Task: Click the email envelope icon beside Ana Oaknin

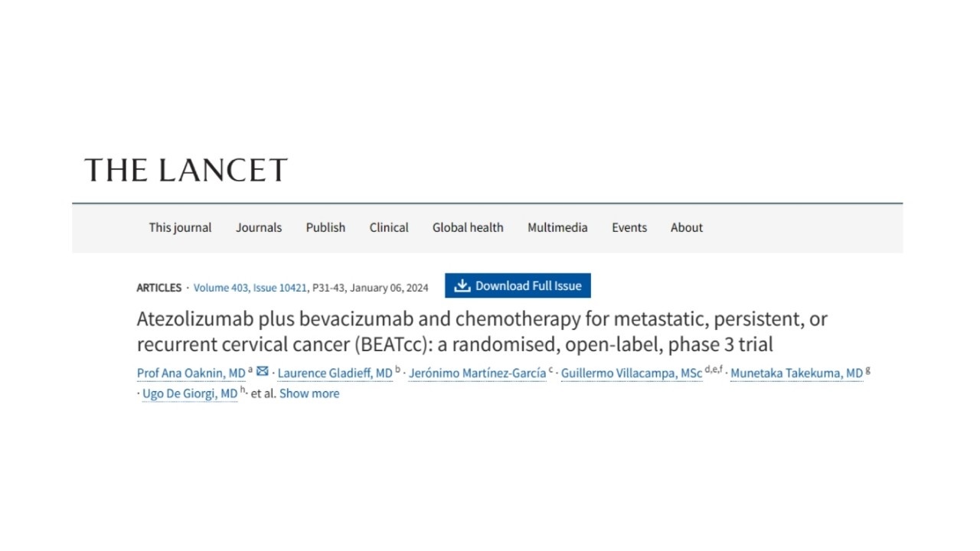Action: [263, 371]
